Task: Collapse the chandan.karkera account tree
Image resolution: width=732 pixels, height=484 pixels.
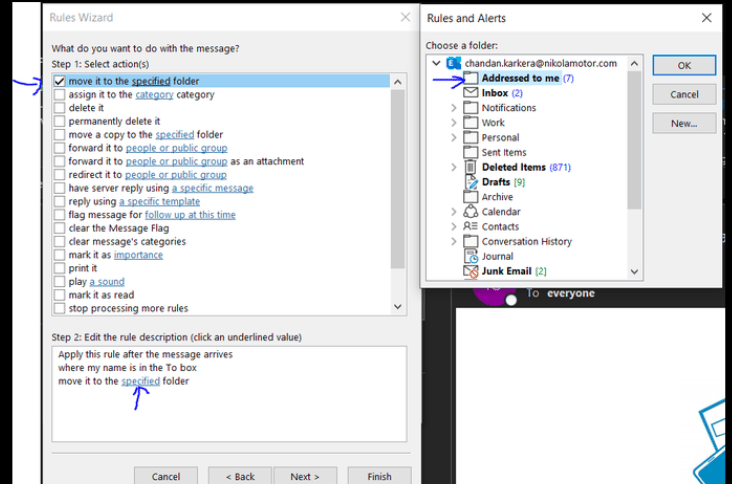Action: (436, 63)
